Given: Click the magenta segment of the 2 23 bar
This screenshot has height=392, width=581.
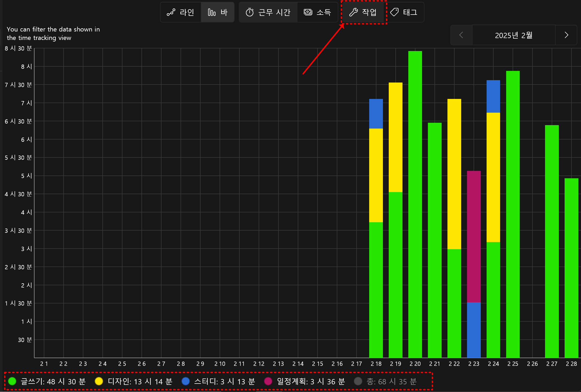Looking at the screenshot, I should point(474,236).
